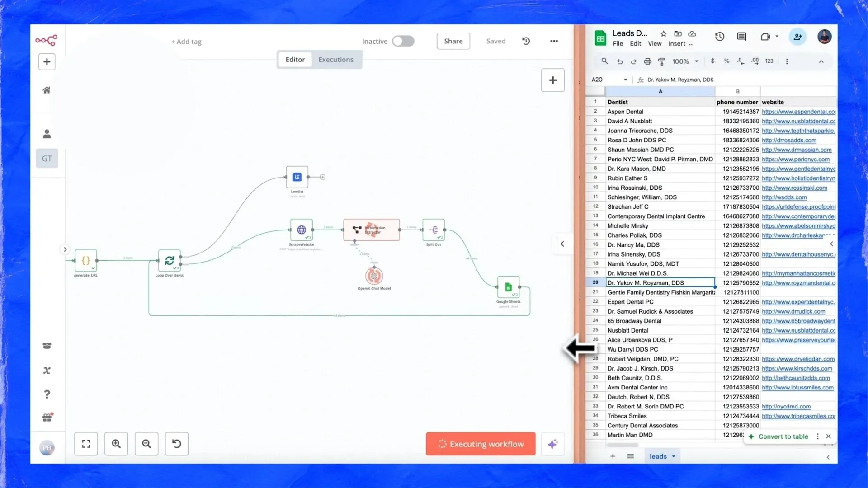The height and width of the screenshot is (488, 868).
Task: Open the cell name box dropdown
Action: pos(626,80)
